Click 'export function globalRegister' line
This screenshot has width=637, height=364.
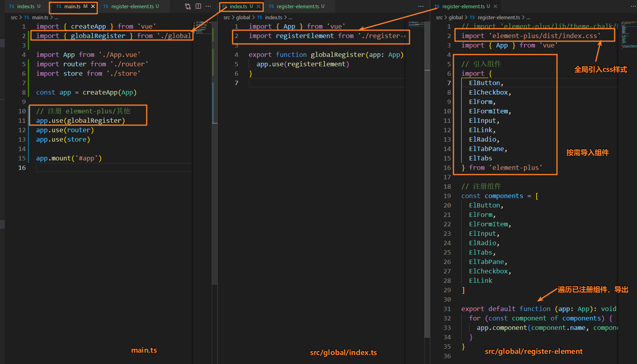point(326,55)
